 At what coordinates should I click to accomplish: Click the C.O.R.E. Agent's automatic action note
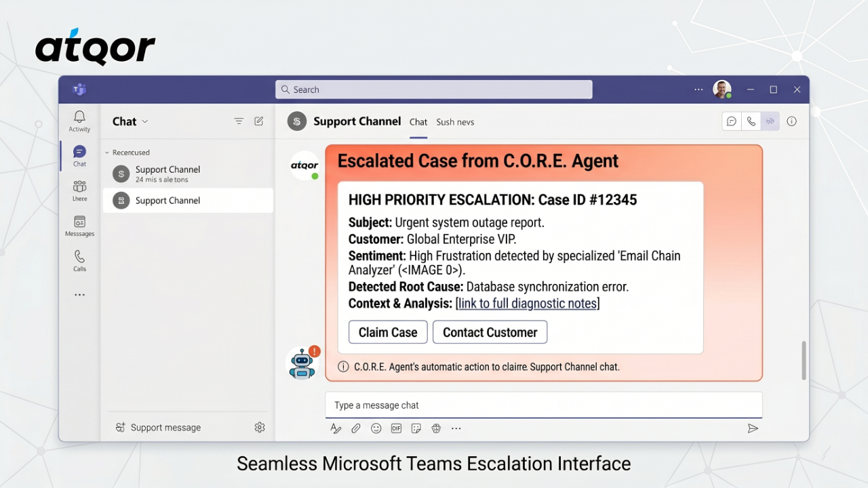(487, 367)
